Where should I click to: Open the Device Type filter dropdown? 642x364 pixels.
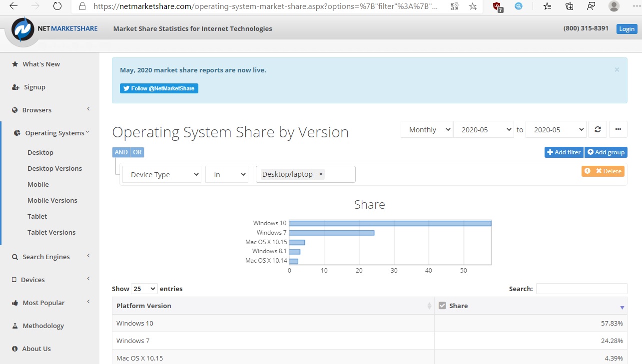(161, 174)
